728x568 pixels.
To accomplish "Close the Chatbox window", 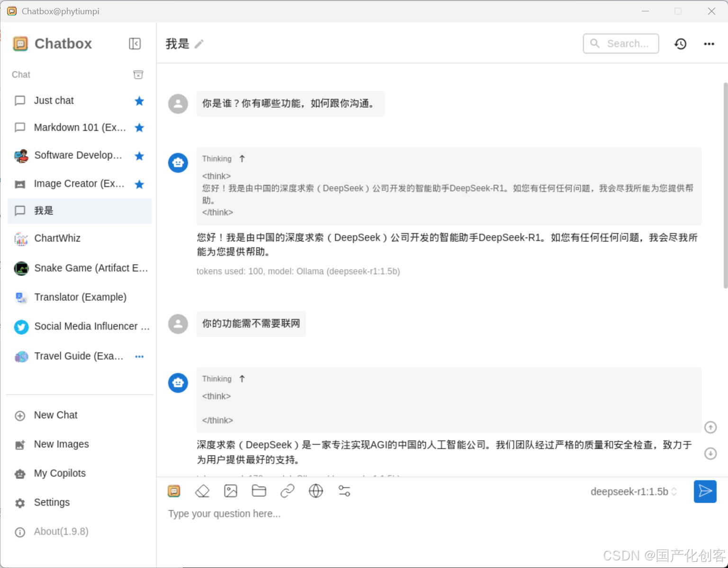I will point(711,11).
